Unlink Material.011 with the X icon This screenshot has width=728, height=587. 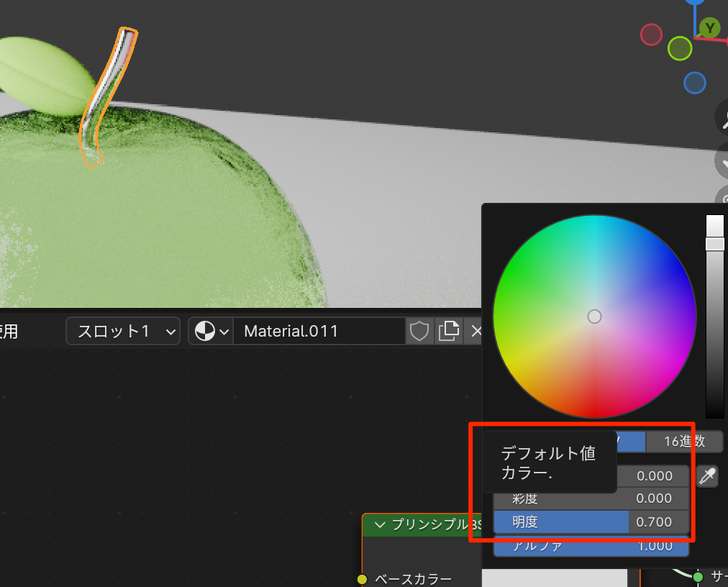(x=476, y=331)
